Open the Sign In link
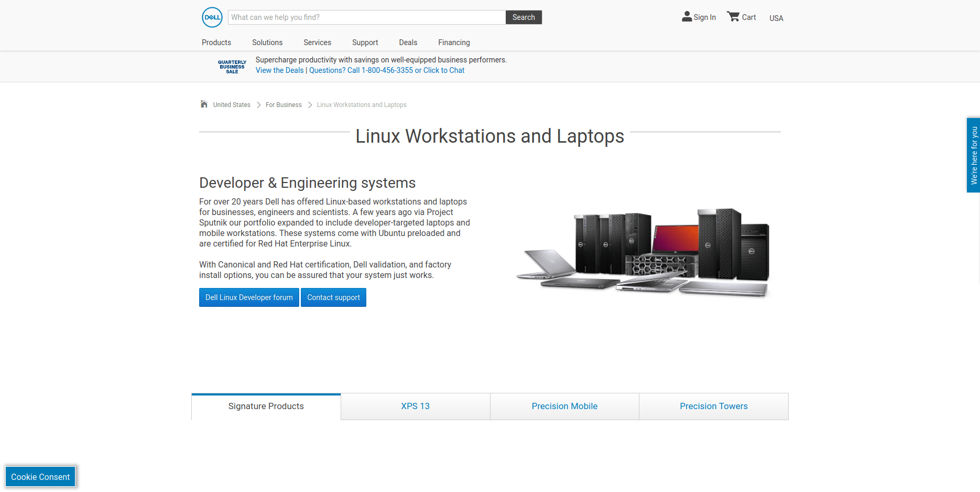980x492 pixels. pos(704,17)
